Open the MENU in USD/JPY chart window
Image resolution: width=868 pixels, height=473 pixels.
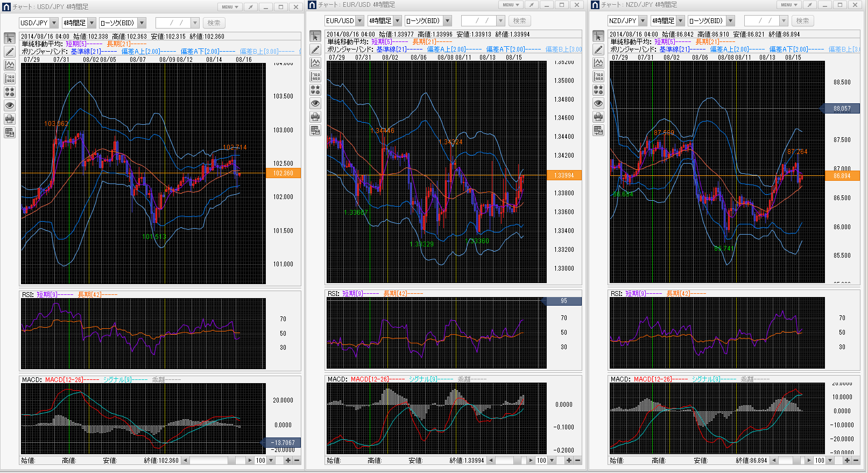(x=230, y=7)
